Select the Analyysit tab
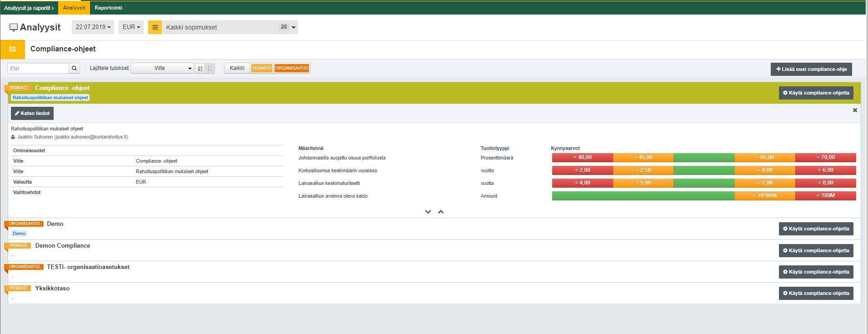The width and height of the screenshot is (868, 334). 74,8
